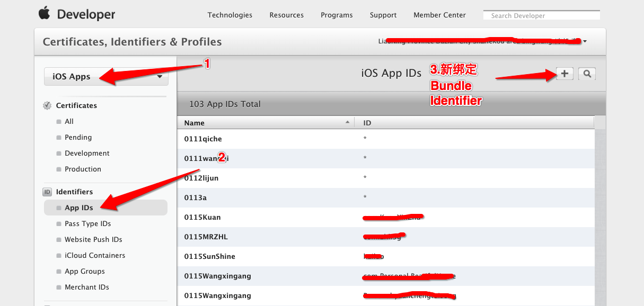This screenshot has height=306, width=644.
Task: Open App Groups list
Action: point(85,271)
